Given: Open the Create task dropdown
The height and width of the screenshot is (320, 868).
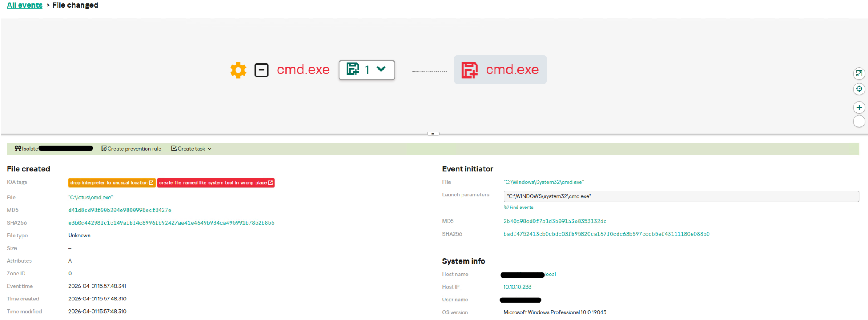Looking at the screenshot, I should click(191, 149).
